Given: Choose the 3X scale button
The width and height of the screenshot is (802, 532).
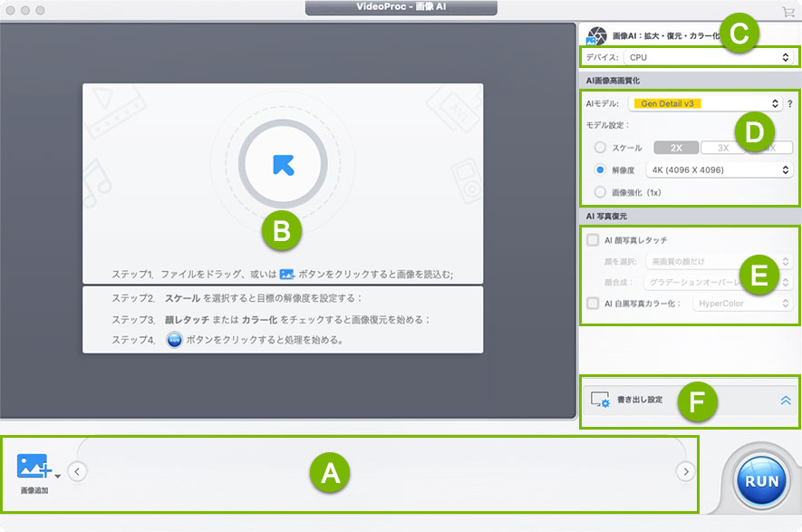Looking at the screenshot, I should tap(723, 148).
